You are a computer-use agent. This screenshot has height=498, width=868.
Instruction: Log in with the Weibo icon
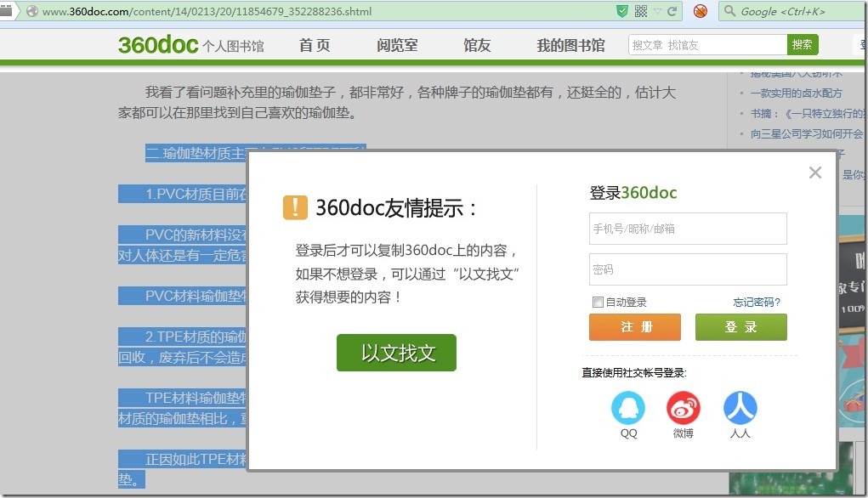[684, 408]
